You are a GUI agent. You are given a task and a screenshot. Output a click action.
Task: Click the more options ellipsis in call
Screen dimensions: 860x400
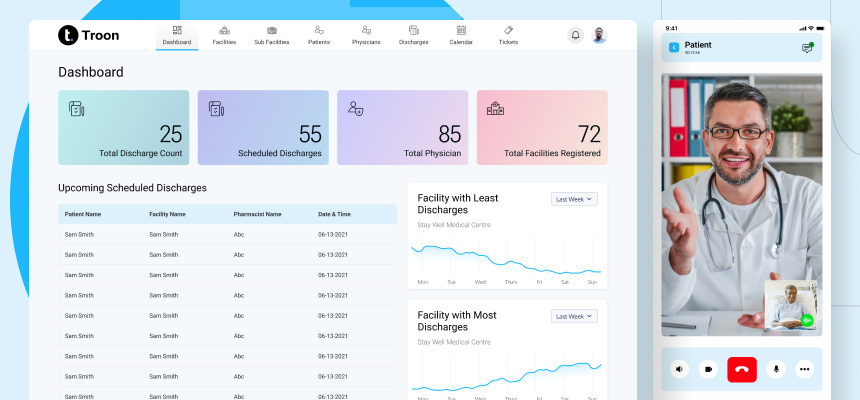click(x=804, y=369)
